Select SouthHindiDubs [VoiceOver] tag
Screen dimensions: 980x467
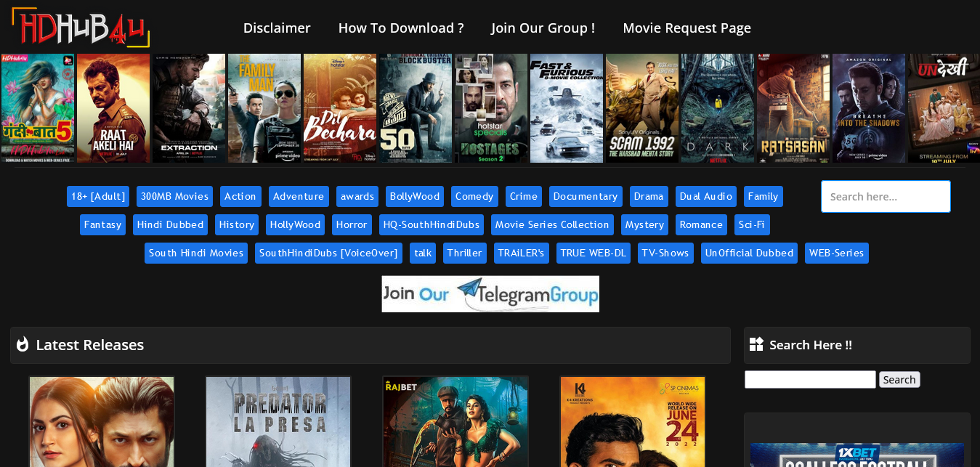tap(328, 253)
